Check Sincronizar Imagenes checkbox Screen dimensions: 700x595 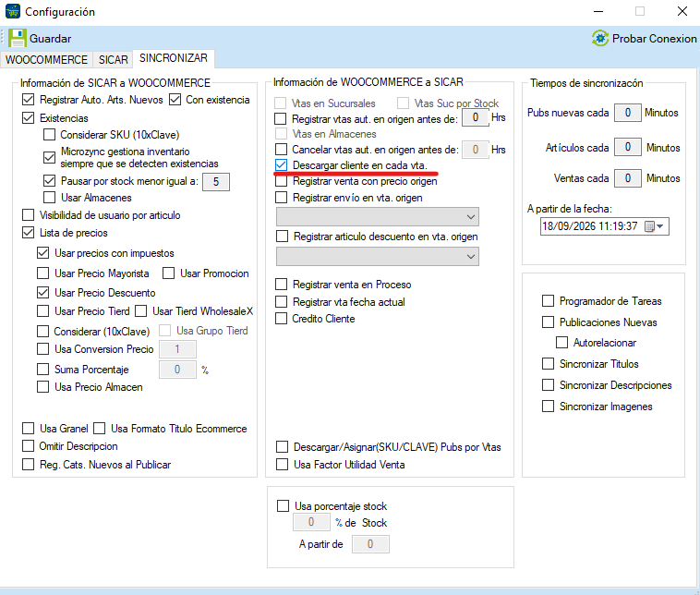pos(548,406)
